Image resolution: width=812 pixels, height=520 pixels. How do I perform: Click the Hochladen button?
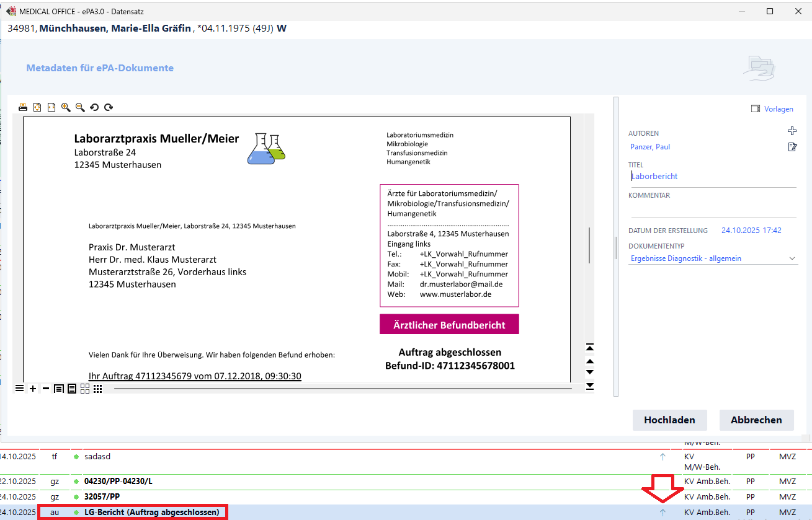click(x=669, y=420)
